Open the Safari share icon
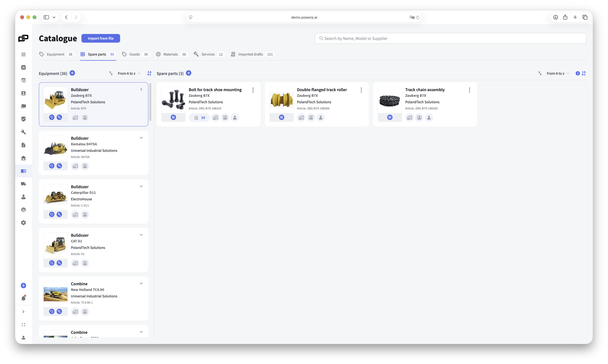 565,17
